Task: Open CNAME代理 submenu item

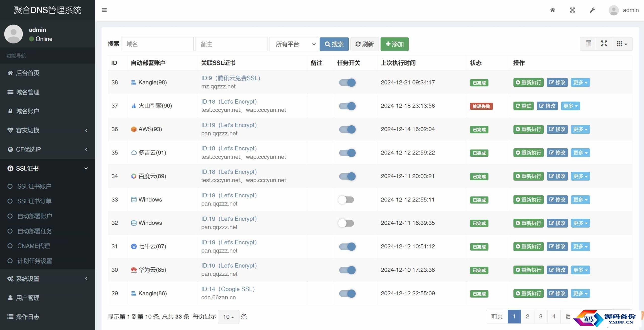Action: click(x=48, y=246)
